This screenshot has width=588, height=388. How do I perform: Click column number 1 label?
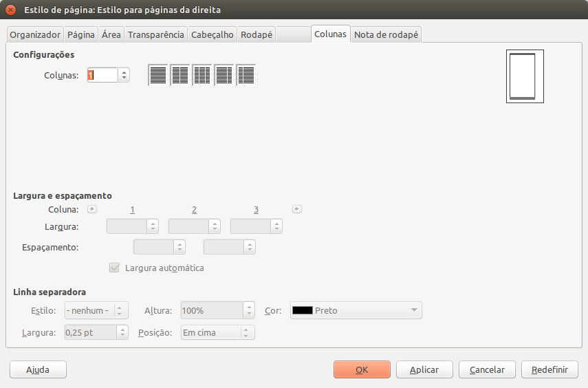tap(132, 210)
